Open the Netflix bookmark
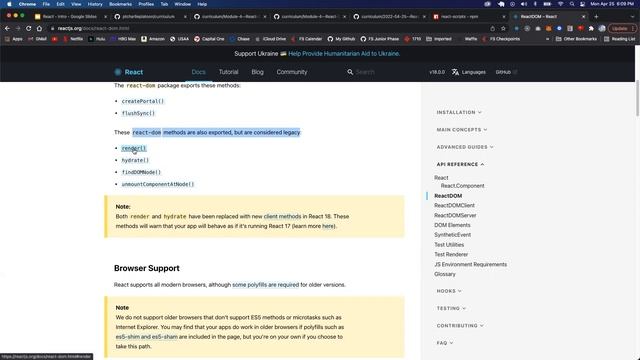The image size is (640, 360). (73, 39)
